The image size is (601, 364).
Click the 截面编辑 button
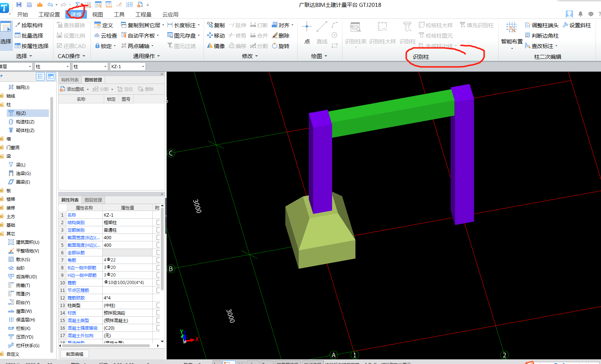tap(75, 354)
